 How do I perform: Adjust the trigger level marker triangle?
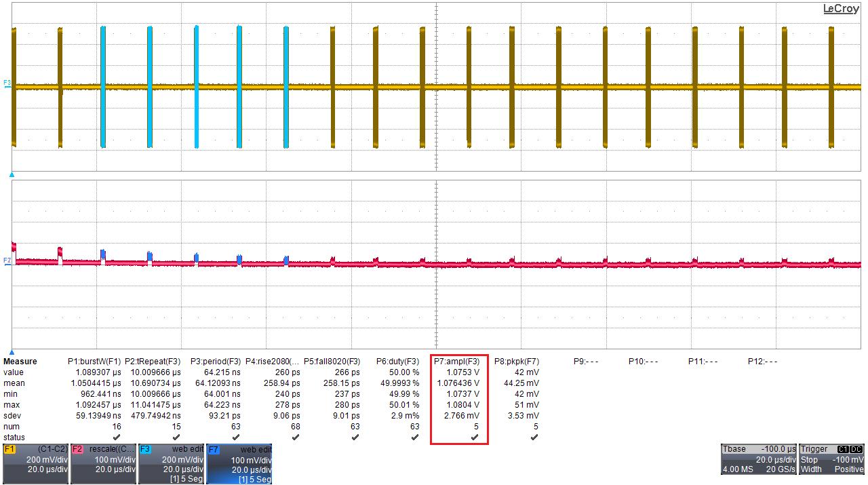pos(10,174)
